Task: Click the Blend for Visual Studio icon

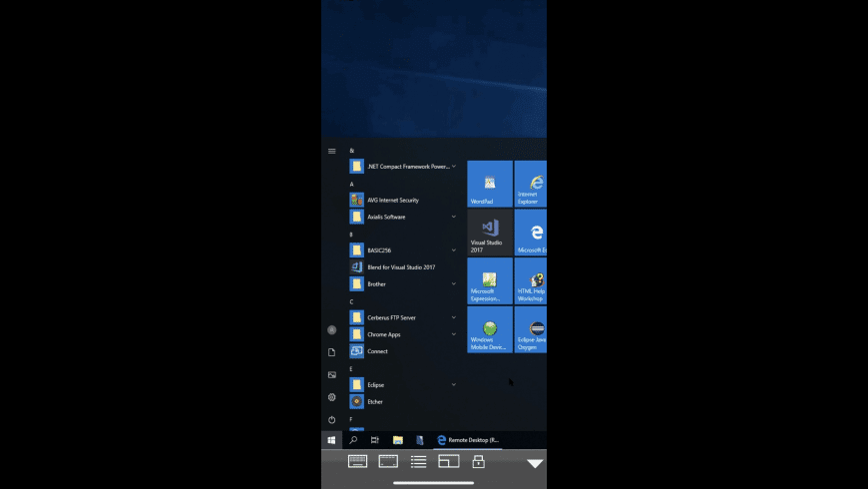Action: click(356, 267)
